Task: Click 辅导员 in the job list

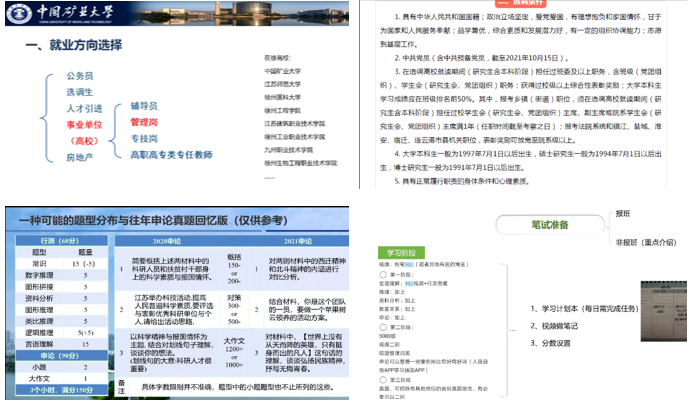Action: [145, 104]
